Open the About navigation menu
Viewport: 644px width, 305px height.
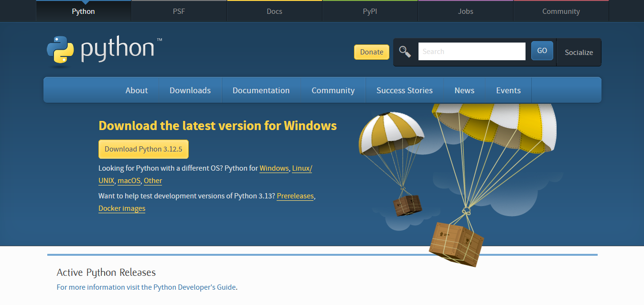tap(137, 90)
